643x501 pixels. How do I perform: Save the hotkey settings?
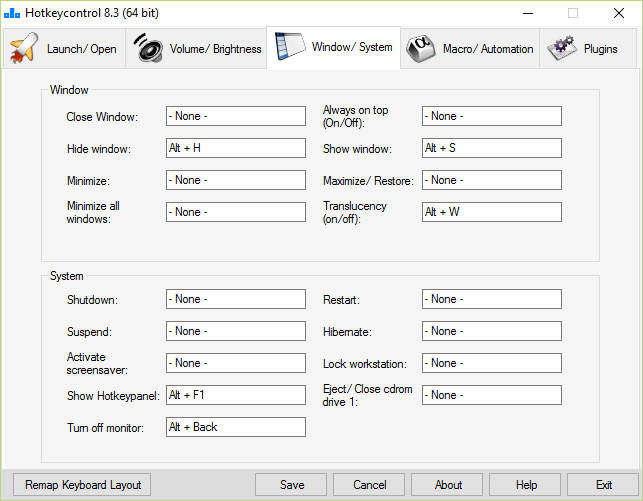(291, 485)
